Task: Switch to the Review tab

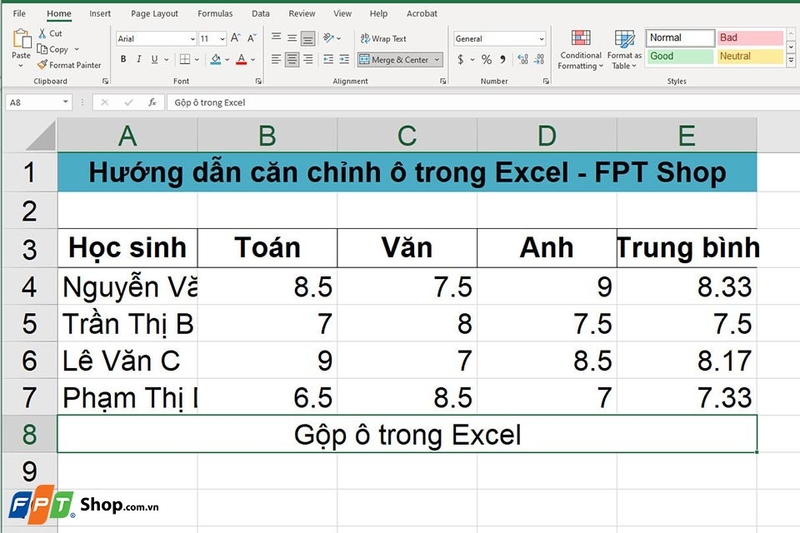Action: coord(302,14)
